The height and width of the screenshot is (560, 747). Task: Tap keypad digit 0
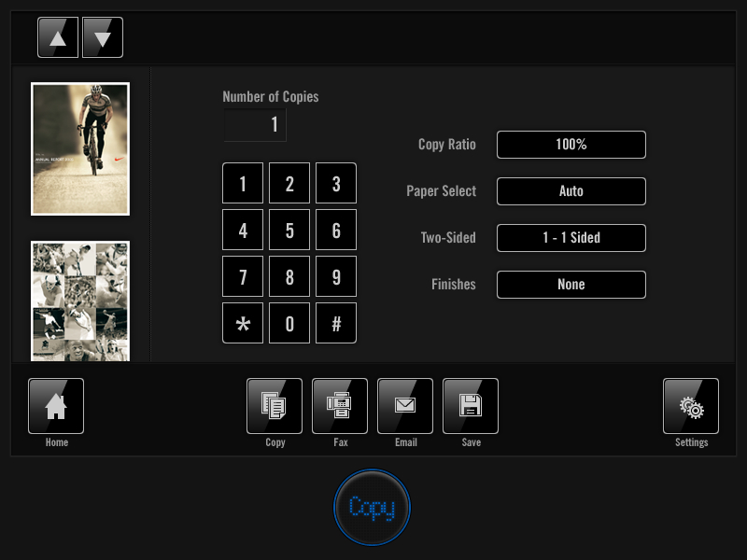tap(289, 323)
